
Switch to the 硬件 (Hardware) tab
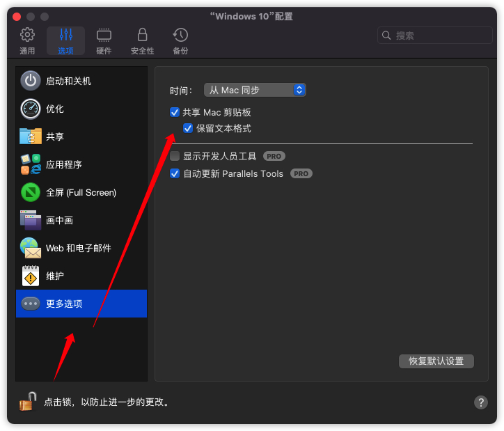(x=104, y=40)
